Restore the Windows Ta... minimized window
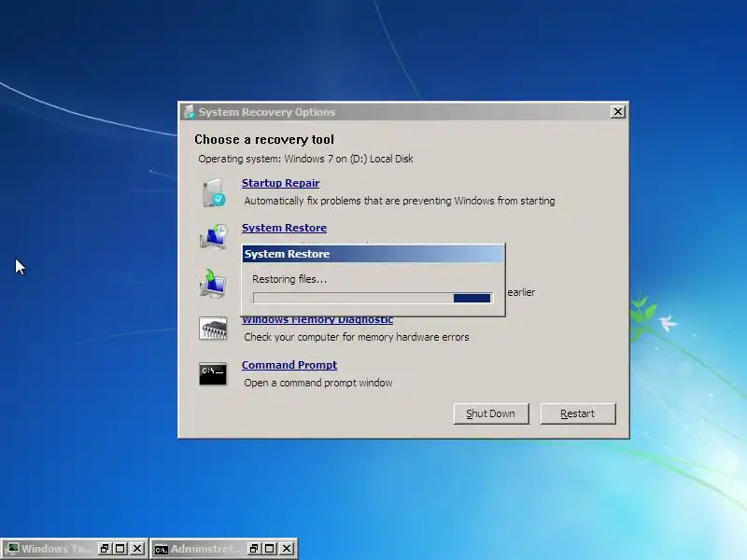This screenshot has height=560, width=747. pyautogui.click(x=105, y=549)
